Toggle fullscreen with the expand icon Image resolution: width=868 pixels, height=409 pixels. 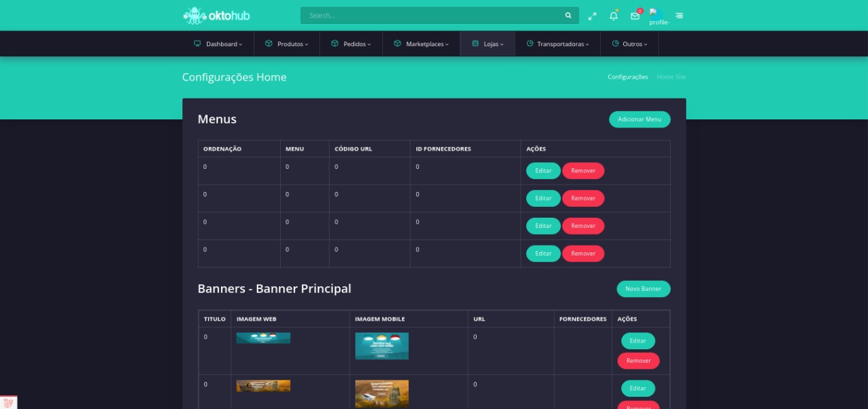tap(592, 16)
